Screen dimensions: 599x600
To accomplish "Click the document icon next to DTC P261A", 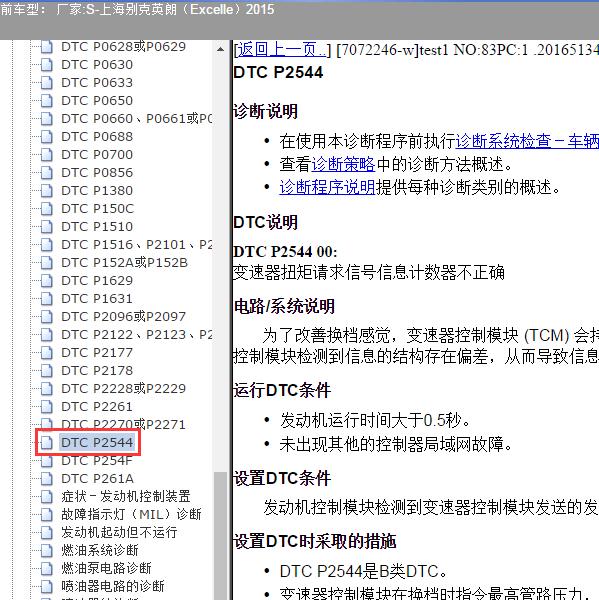I will tap(46, 478).
